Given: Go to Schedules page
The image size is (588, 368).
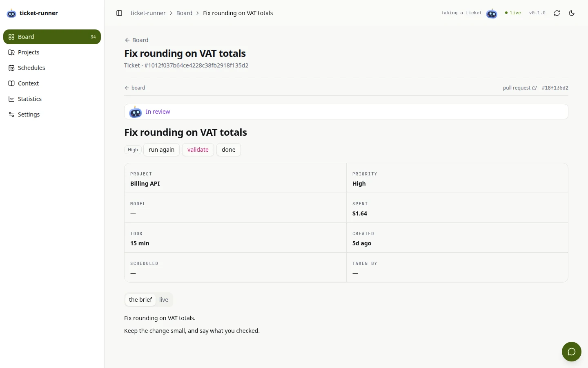Looking at the screenshot, I should [52, 68].
